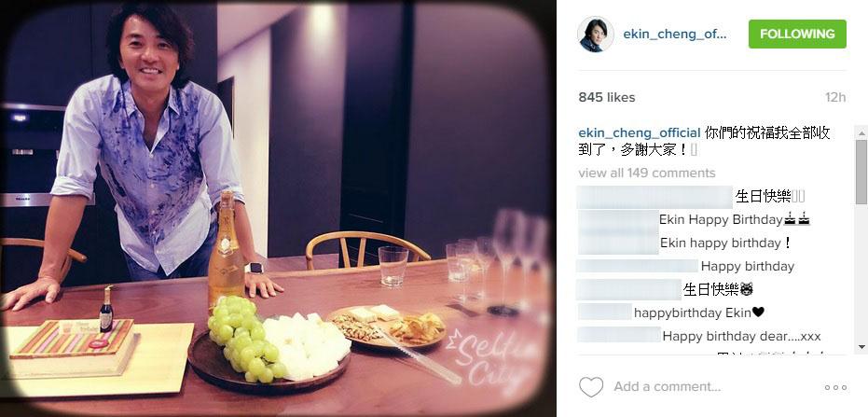Click the 845 likes count
The image size is (868, 417).
[607, 97]
